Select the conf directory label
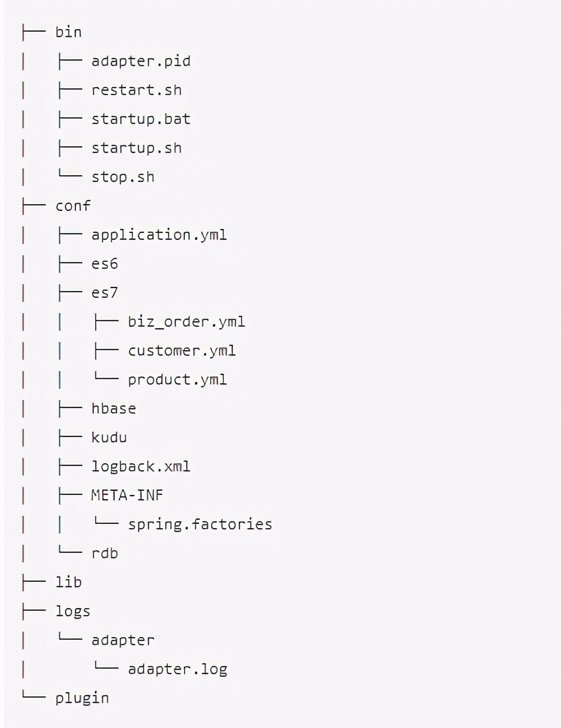This screenshot has height=728, width=561. coord(73,205)
